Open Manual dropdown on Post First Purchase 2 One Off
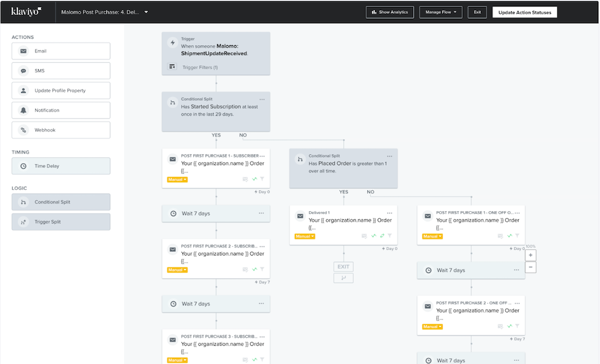 coord(433,326)
